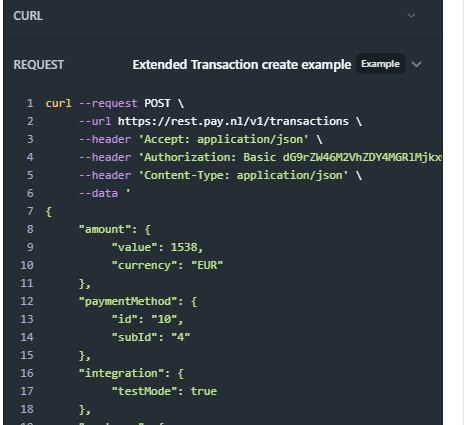Screen dimensions: 470x425
Task: Click the "amount" key in the JSON
Action: tap(105, 229)
